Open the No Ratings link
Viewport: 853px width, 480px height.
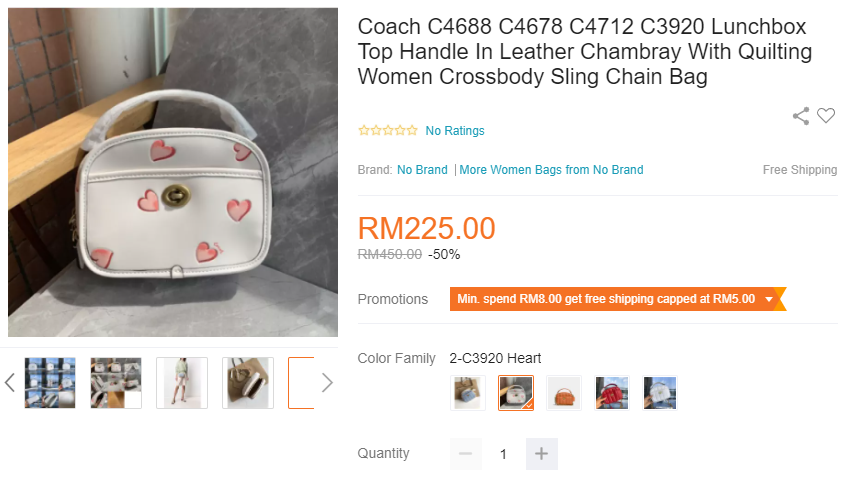[455, 131]
